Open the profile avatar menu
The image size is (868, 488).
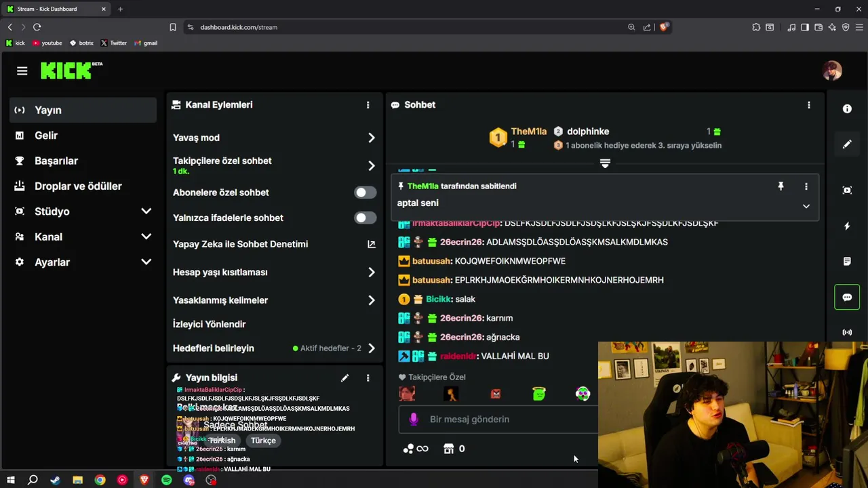click(x=832, y=70)
